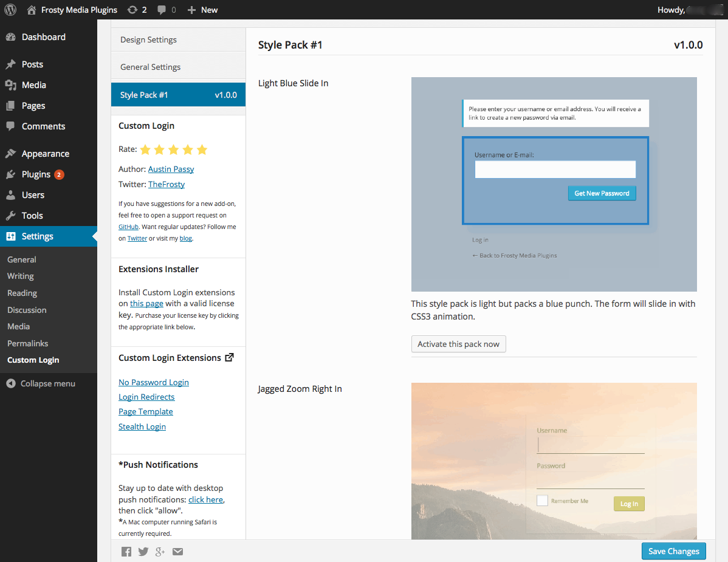Click Activate this pack now button
This screenshot has width=728, height=562.
458,344
